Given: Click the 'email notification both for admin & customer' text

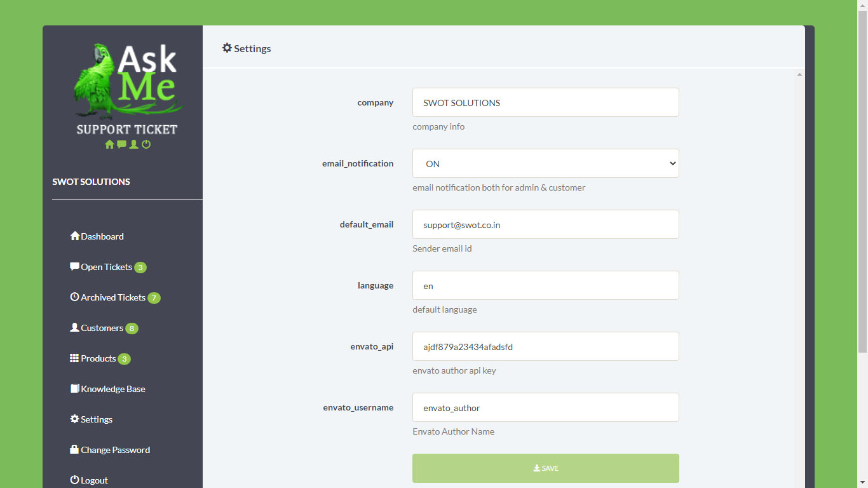Looking at the screenshot, I should pyautogui.click(x=499, y=187).
